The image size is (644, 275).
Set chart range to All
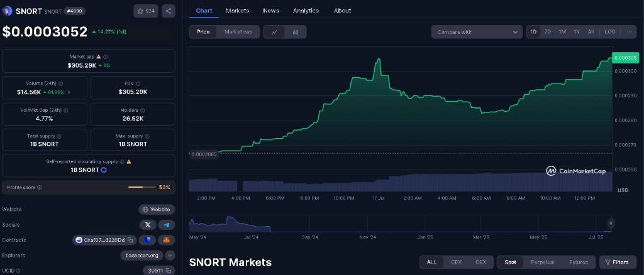[591, 32]
